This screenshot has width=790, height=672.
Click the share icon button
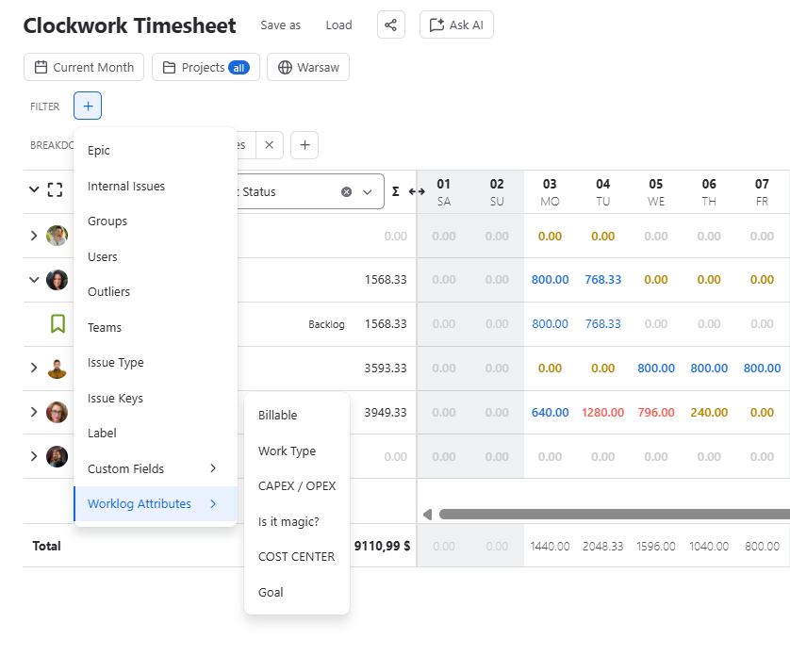[391, 25]
